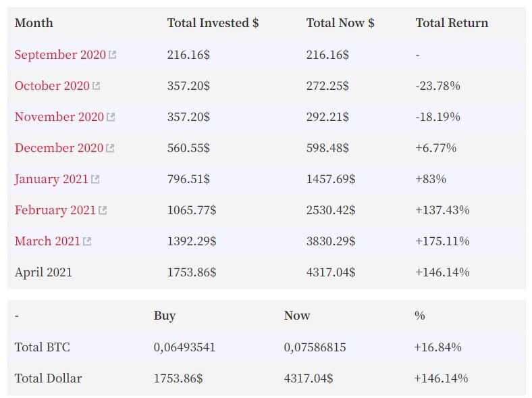Screen dimensions: 532x398
Task: Click external-link icon beside January 2021
Action: pyautogui.click(x=95, y=179)
